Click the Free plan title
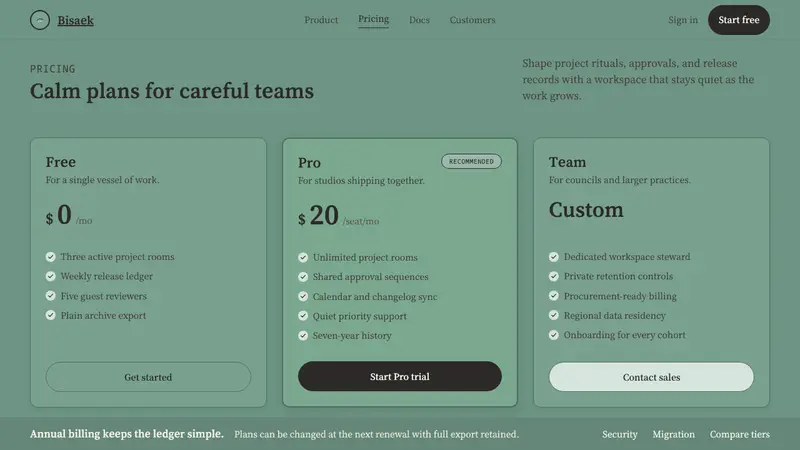 click(x=61, y=162)
